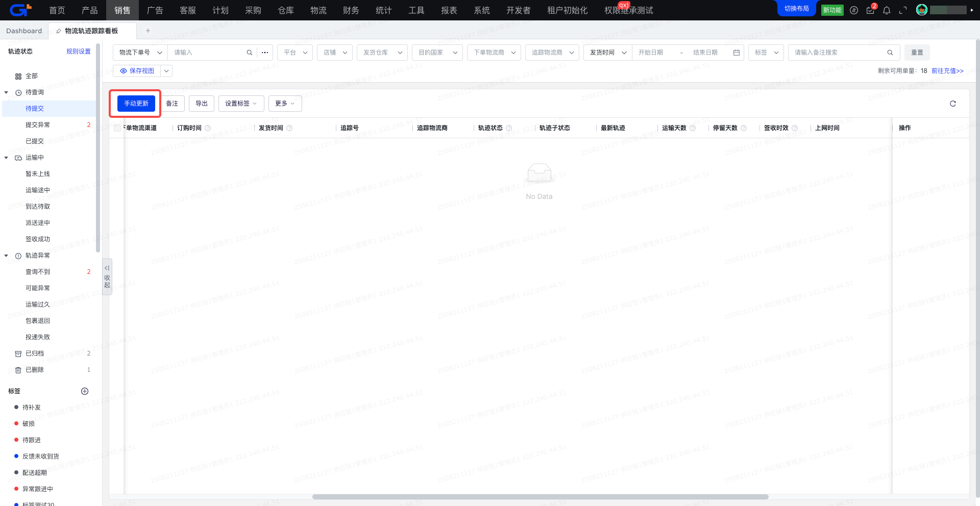Open the transfer arrows icon in top bar
This screenshot has height=506, width=980.
tap(854, 10)
